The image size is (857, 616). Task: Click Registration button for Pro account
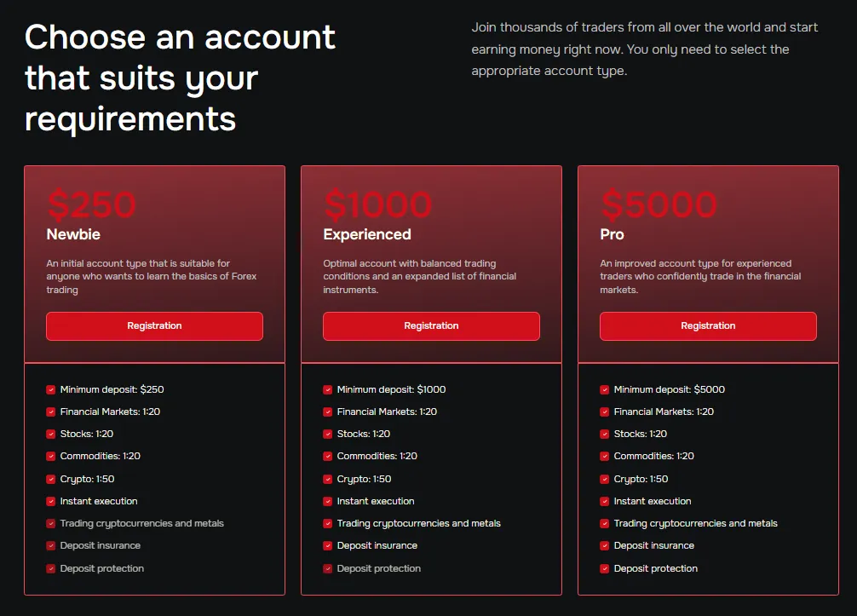coord(708,326)
